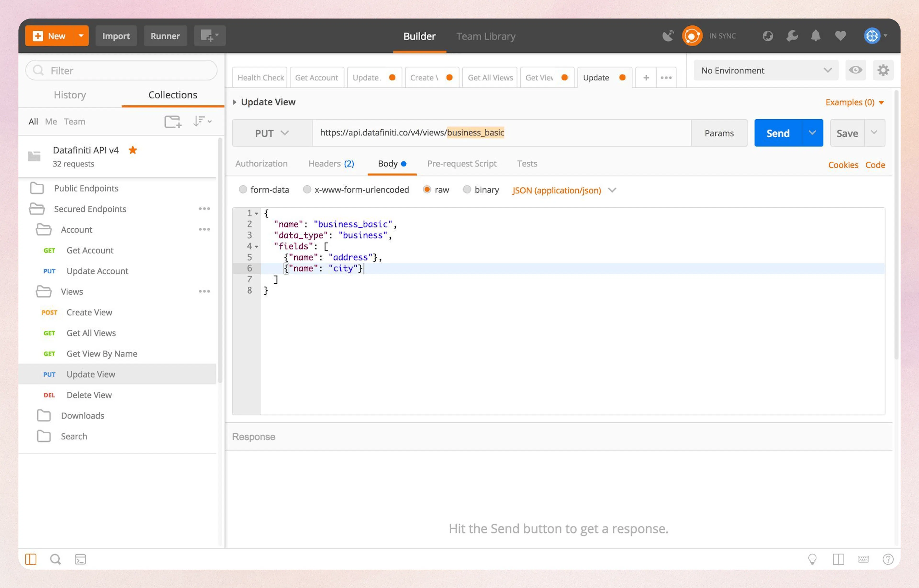919x588 pixels.
Task: Create a new folder in the sidebar
Action: click(x=173, y=122)
